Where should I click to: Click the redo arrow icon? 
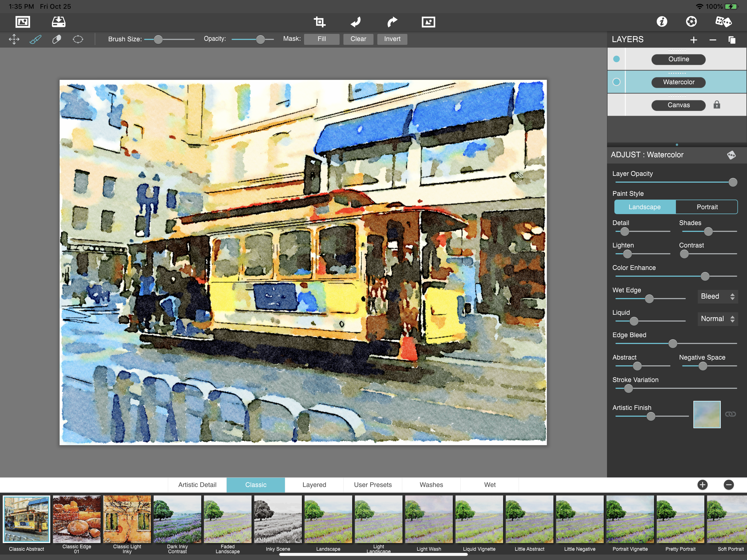click(x=392, y=22)
